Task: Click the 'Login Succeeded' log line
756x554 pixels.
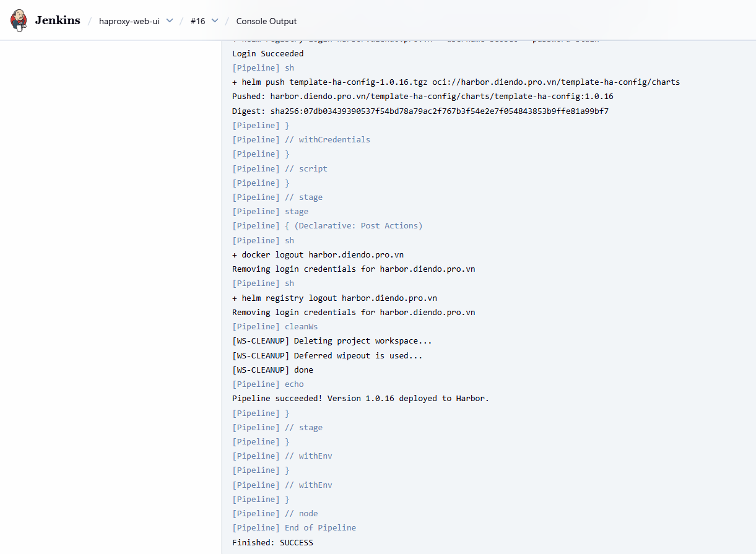Action: point(267,54)
